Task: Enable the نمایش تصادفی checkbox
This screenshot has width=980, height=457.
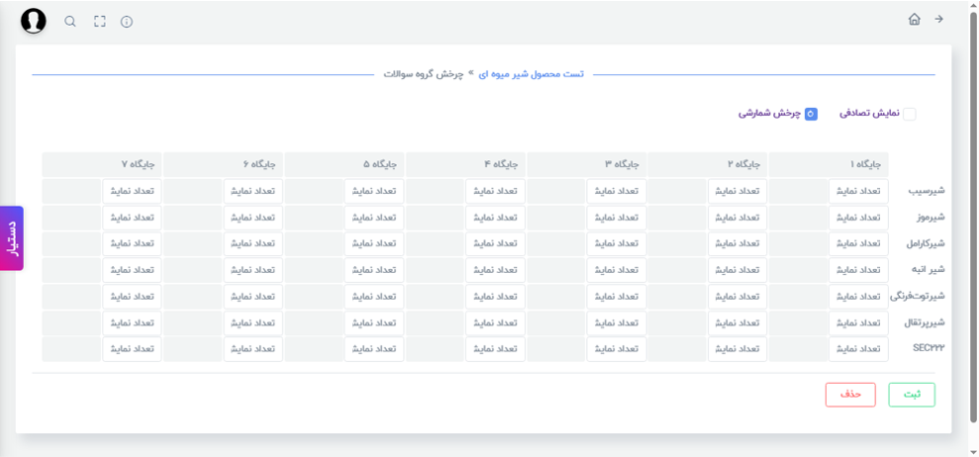Action: tap(910, 114)
